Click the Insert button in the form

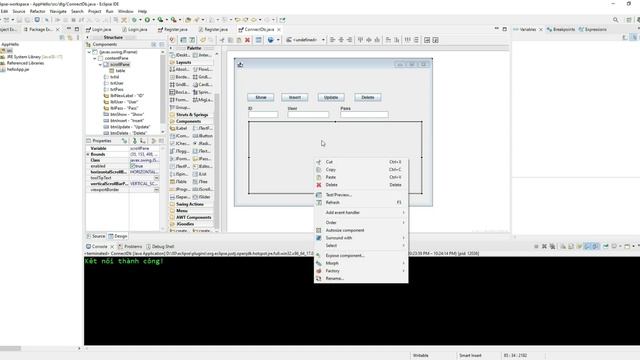point(294,98)
